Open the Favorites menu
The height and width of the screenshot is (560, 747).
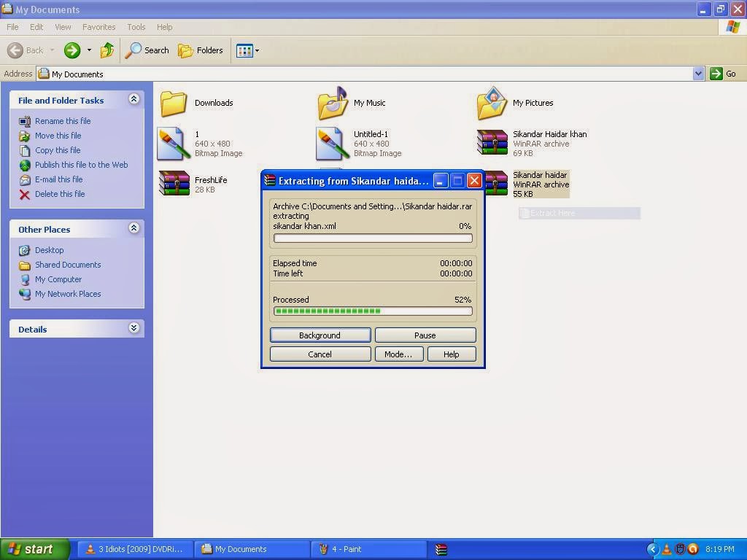click(x=98, y=27)
